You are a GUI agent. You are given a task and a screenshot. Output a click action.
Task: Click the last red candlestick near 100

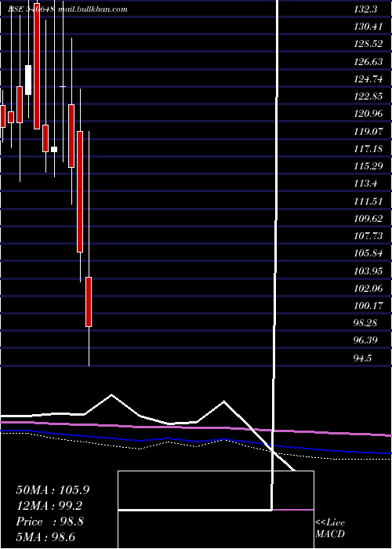pos(89,302)
